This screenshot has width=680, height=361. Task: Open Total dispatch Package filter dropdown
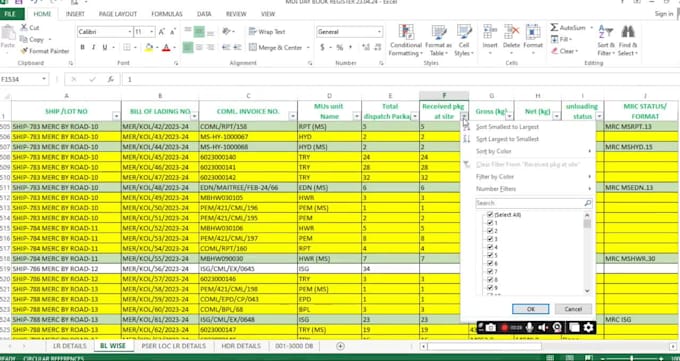point(414,116)
